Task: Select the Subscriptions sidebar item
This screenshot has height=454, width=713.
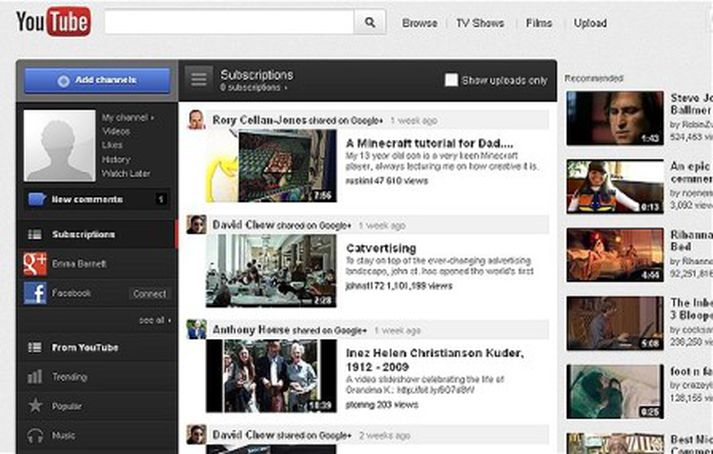Action: tap(97, 234)
